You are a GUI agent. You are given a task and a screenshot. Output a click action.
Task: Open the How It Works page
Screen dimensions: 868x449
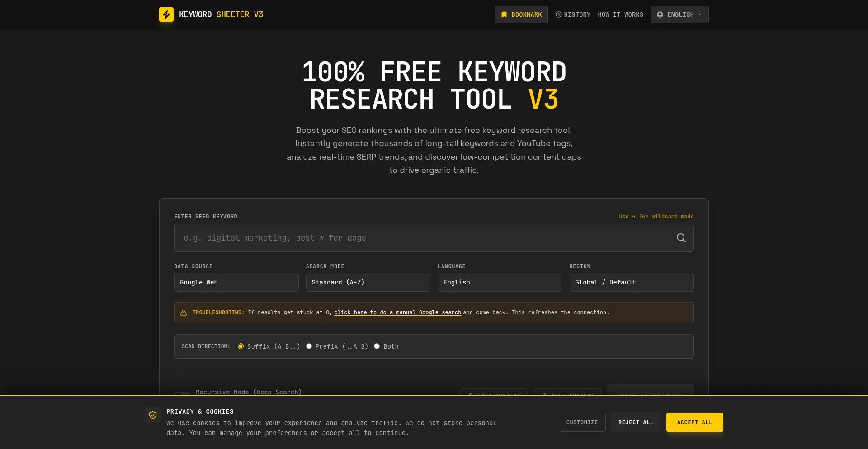click(x=620, y=14)
